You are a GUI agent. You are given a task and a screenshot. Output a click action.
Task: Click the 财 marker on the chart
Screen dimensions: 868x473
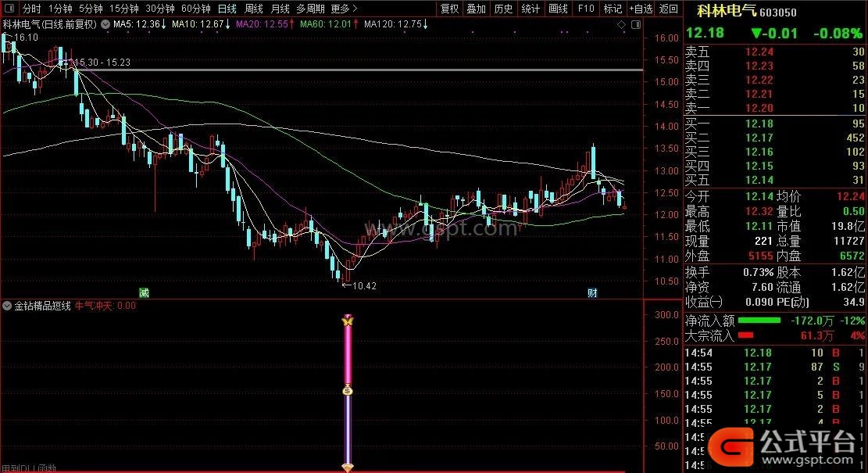tap(592, 293)
